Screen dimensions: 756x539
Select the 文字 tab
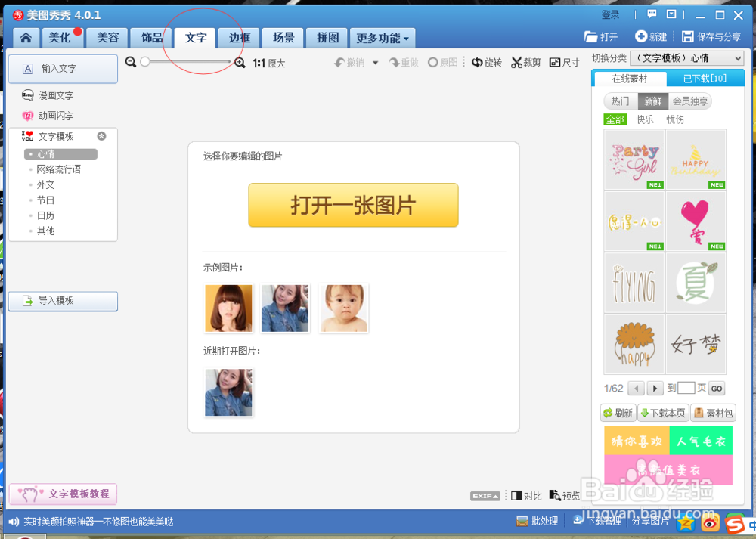click(x=195, y=38)
